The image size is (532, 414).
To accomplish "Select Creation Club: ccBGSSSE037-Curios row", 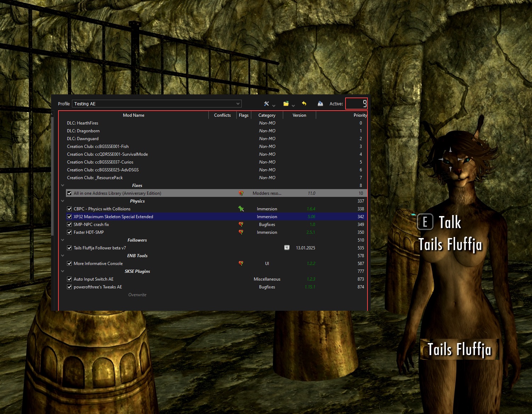I will 213,162.
